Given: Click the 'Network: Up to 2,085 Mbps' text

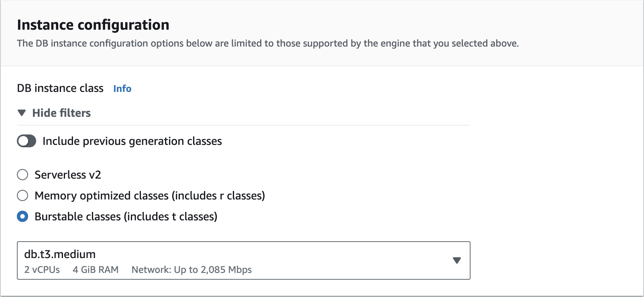Looking at the screenshot, I should click(192, 270).
